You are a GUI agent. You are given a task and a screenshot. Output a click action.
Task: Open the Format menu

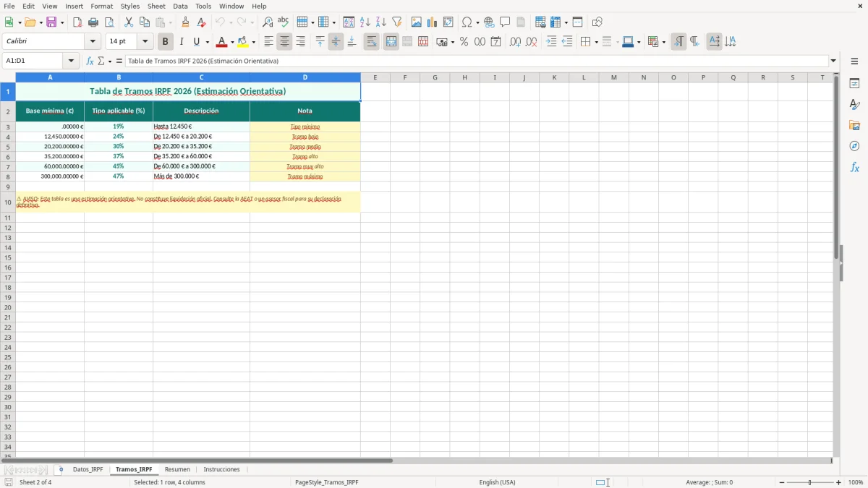click(101, 6)
